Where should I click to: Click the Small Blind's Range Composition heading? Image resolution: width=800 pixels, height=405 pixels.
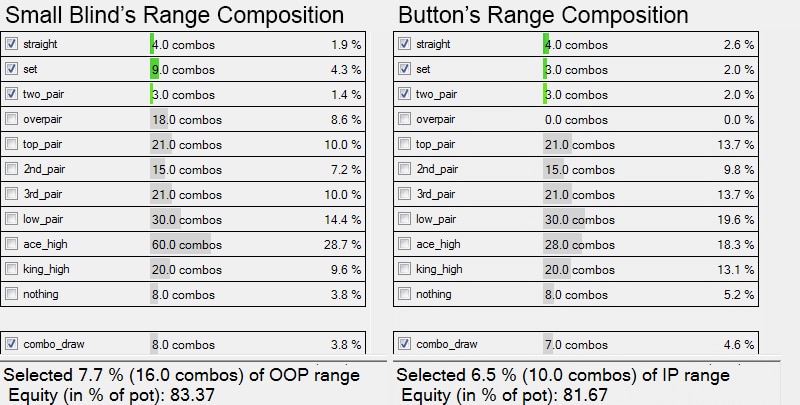point(174,15)
